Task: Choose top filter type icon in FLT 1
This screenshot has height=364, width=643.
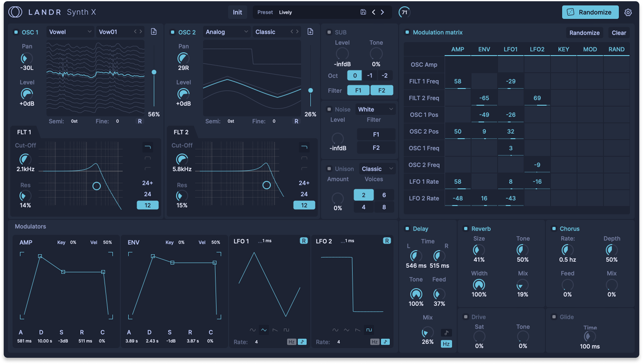Action: coord(148,147)
